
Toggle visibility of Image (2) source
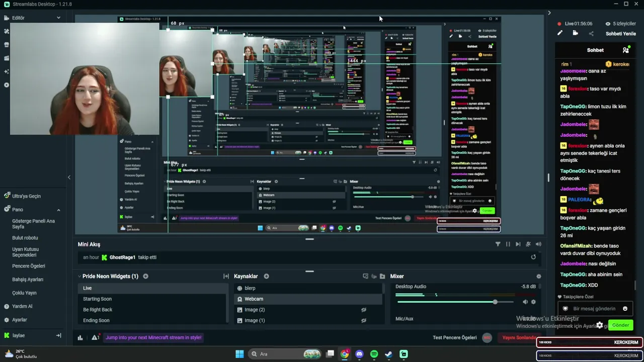click(x=363, y=310)
